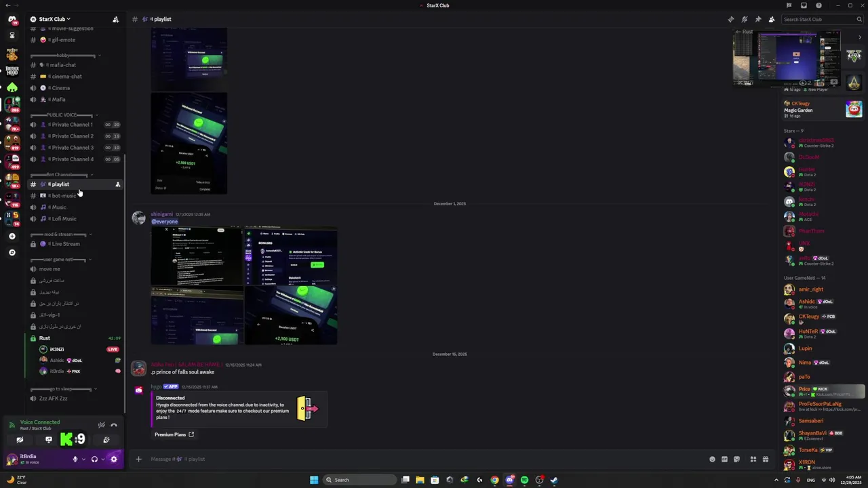Viewport: 868px width, 488px height.
Task: Click the plus attachment button in message box
Action: (x=138, y=459)
